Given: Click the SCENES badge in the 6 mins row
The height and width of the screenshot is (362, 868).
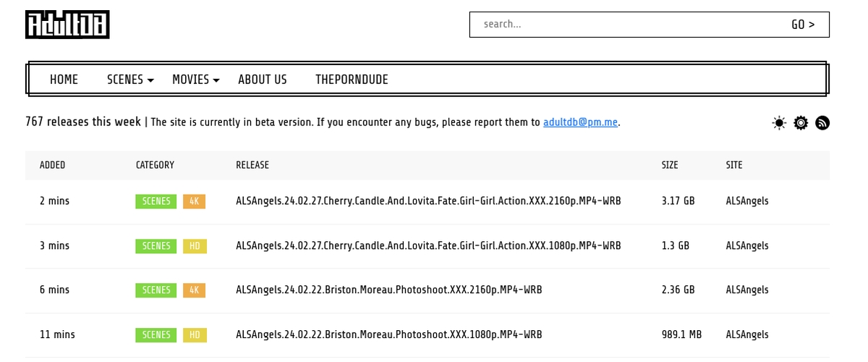Looking at the screenshot, I should (156, 290).
